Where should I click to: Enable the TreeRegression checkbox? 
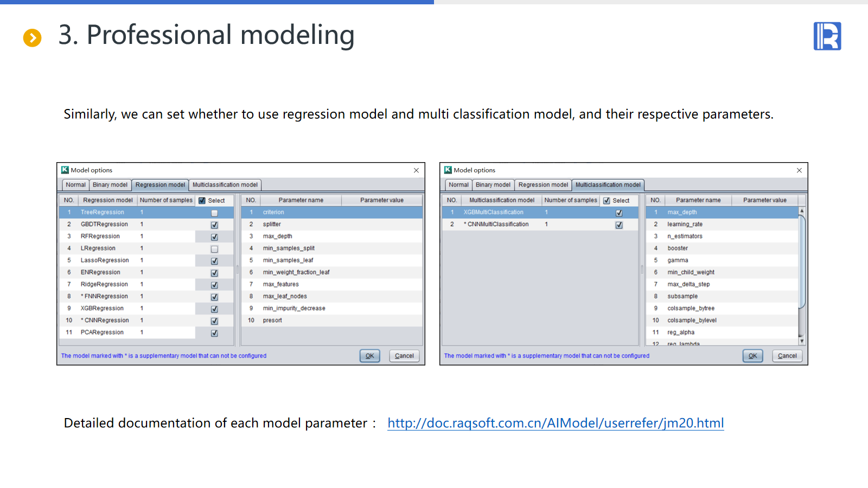click(214, 213)
